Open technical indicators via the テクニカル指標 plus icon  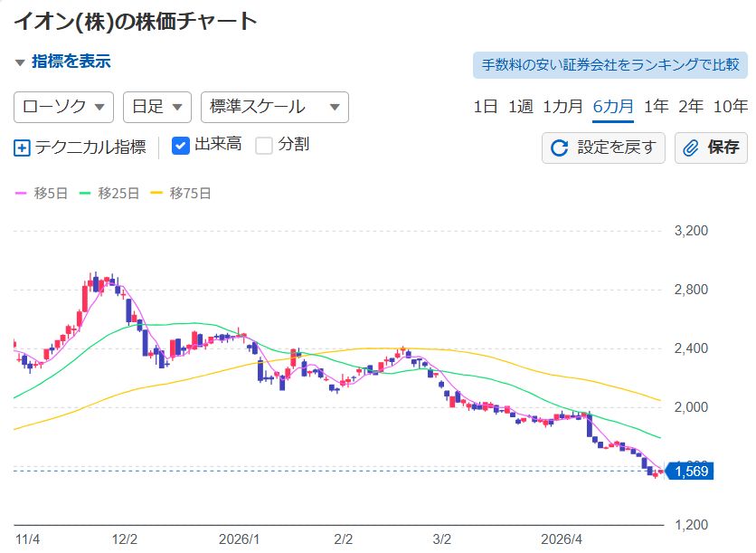21,146
